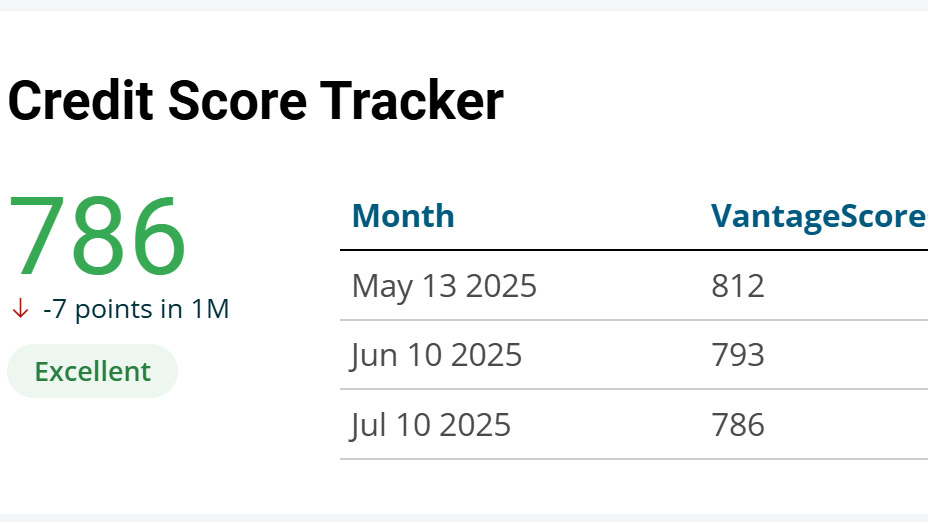Click the word Credit in the heading

[79, 101]
